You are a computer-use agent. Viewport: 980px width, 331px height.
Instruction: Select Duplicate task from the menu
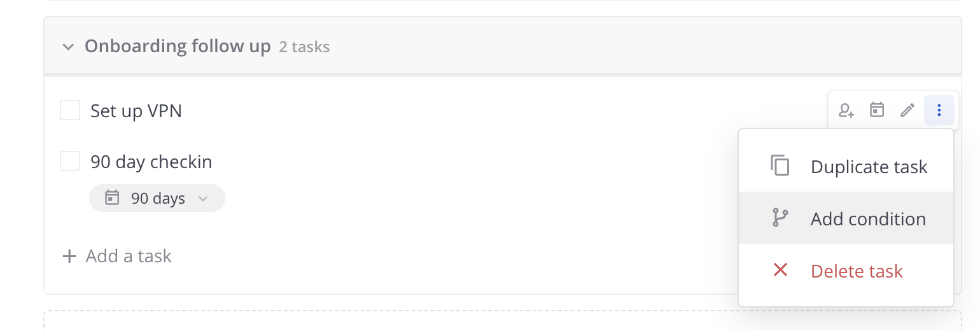[x=869, y=167]
